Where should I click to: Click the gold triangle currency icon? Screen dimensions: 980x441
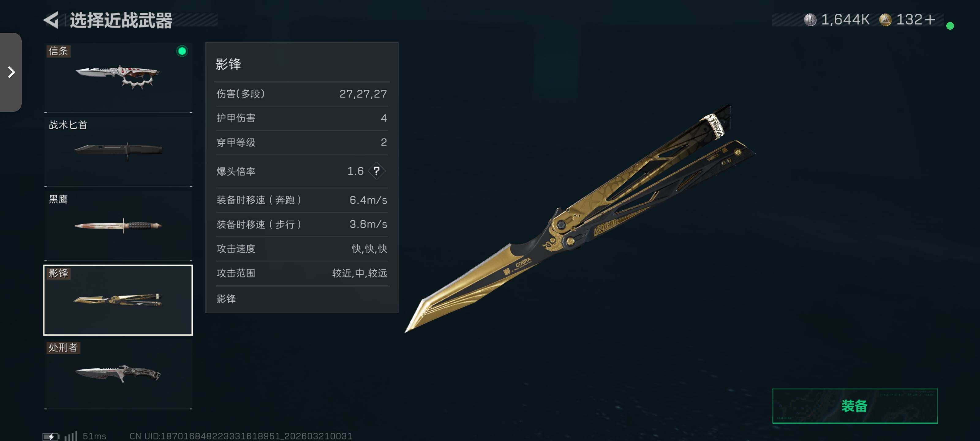click(885, 20)
